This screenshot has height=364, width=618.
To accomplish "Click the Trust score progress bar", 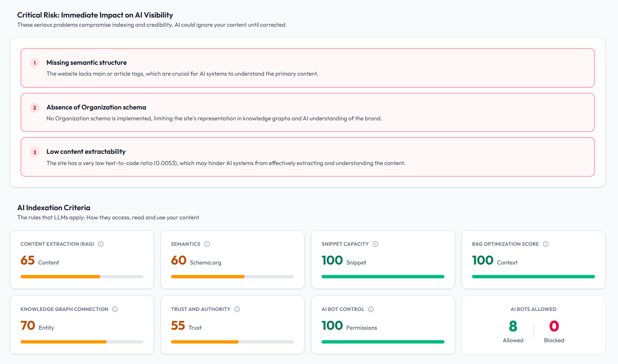I will pos(232,342).
